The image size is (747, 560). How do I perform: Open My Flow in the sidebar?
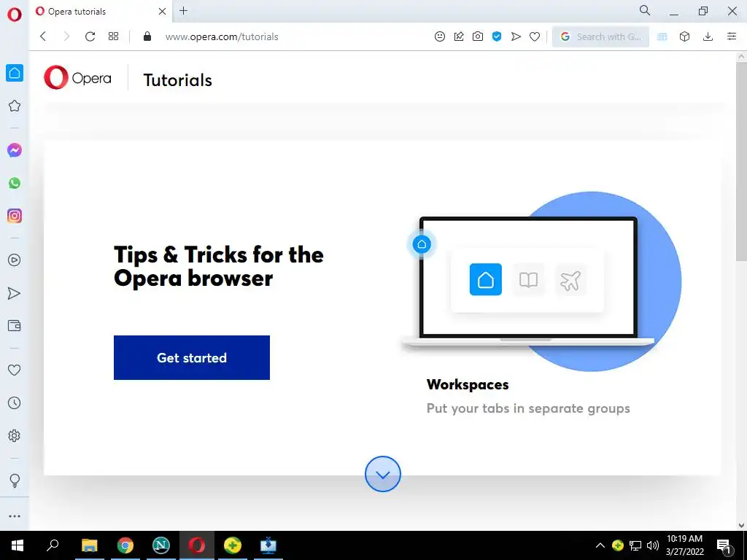15,293
